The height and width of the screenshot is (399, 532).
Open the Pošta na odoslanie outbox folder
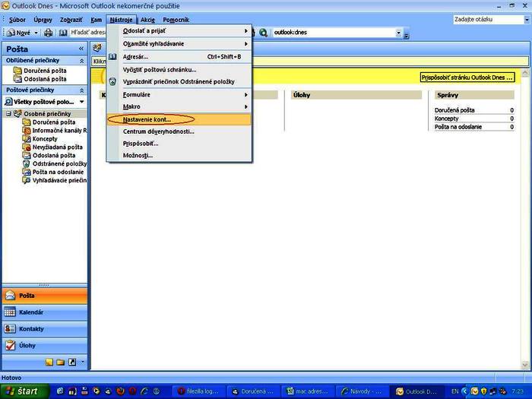(58, 172)
